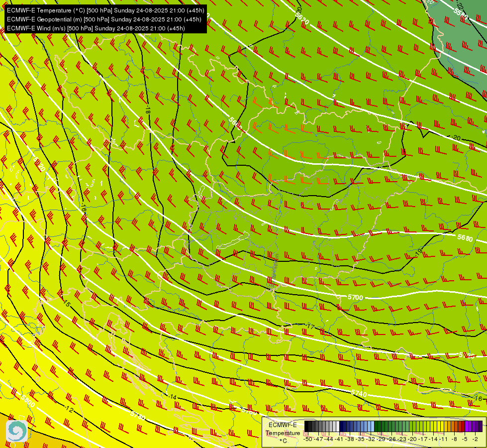Select the ECMWF-E Wind (m/s) header line
The image size is (487, 448).
pyautogui.click(x=96, y=28)
